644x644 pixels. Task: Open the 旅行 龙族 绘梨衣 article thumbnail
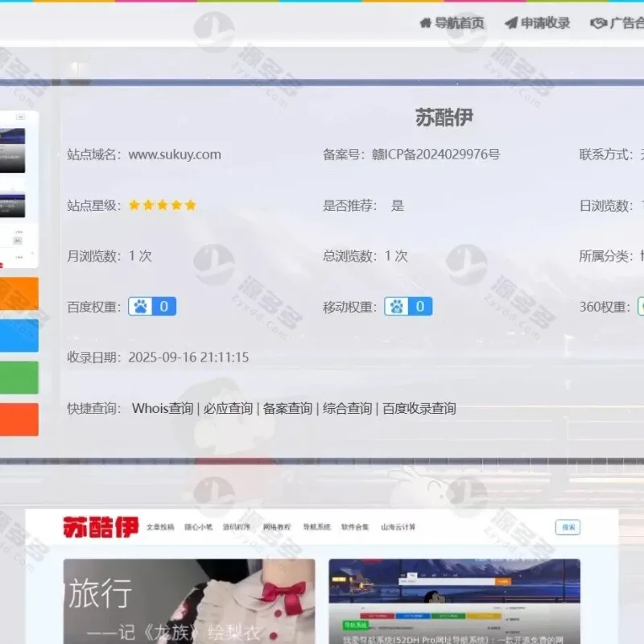click(x=189, y=601)
